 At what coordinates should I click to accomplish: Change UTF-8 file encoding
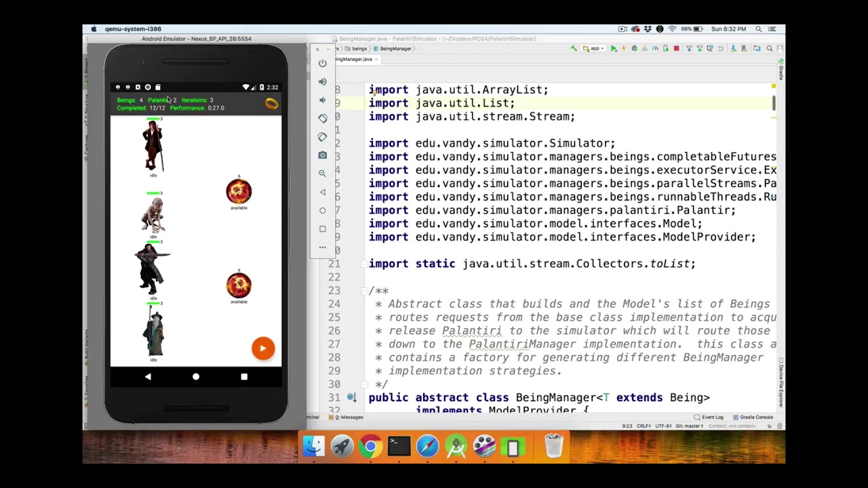[665, 426]
